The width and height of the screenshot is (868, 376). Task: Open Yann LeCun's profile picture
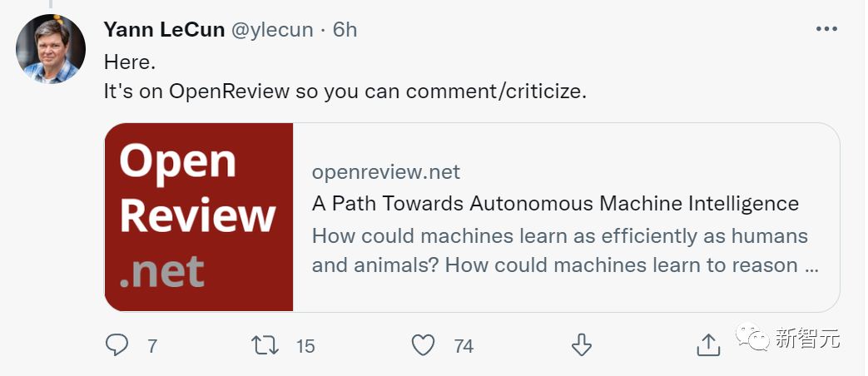pos(51,49)
